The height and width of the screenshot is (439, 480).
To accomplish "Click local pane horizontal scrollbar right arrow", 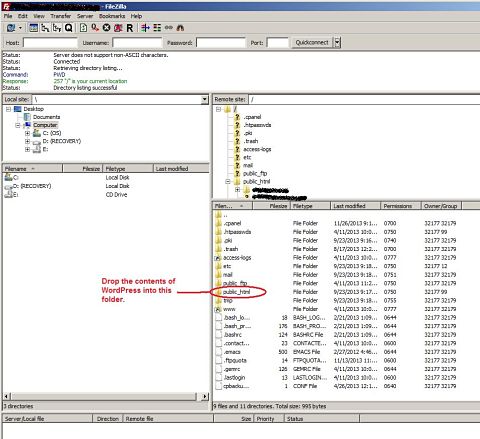I will (x=205, y=396).
